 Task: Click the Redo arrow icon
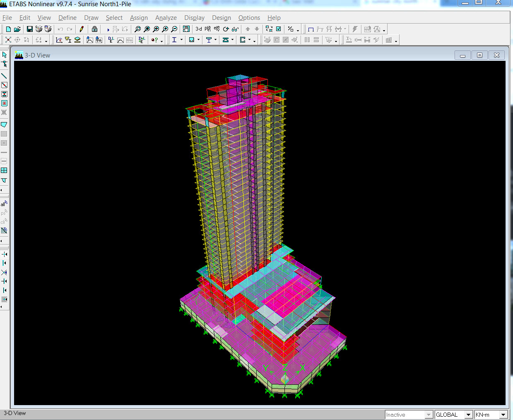(x=70, y=29)
